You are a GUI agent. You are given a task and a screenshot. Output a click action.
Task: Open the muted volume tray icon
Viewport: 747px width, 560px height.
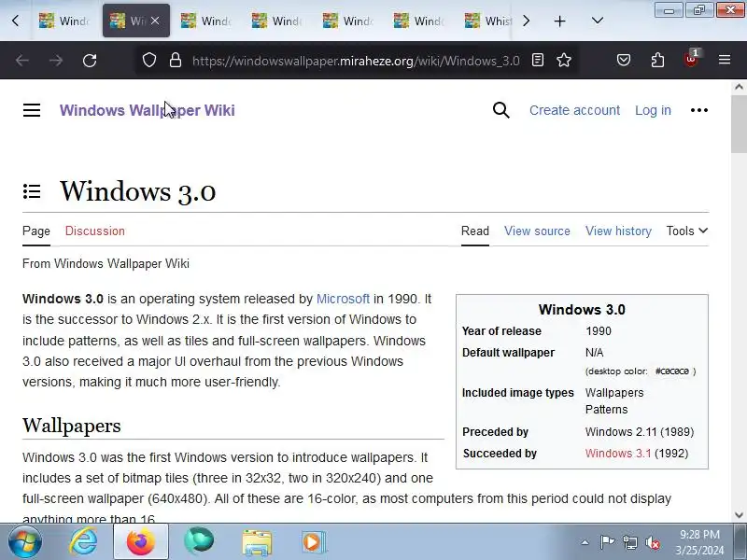[x=653, y=542]
